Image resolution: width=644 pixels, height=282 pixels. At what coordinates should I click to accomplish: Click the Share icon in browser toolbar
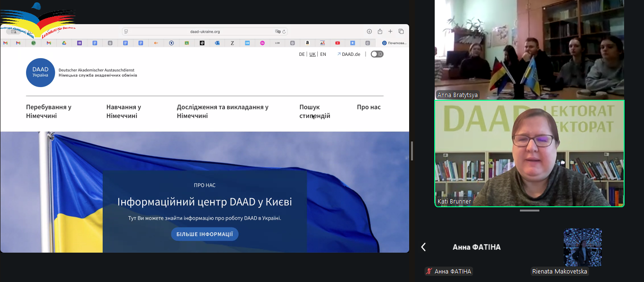[x=380, y=32]
